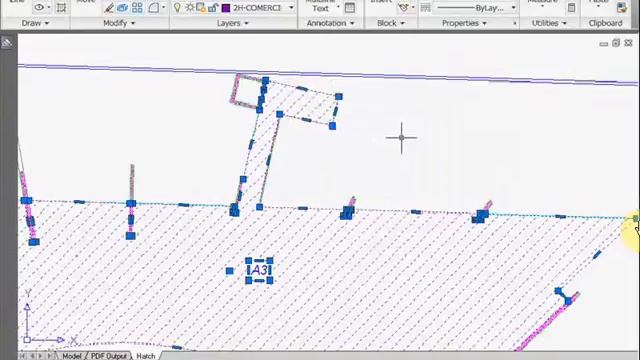The image size is (640, 360).
Task: Switch to the PDF Output layout tab
Action: point(109,356)
